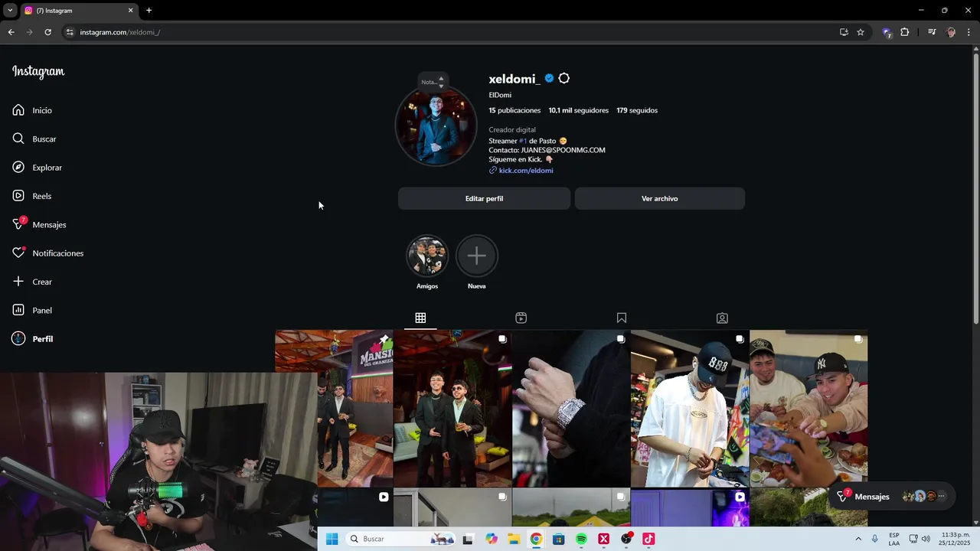Switch to the Reels tab on profile
Image resolution: width=980 pixels, height=551 pixels.
(521, 318)
